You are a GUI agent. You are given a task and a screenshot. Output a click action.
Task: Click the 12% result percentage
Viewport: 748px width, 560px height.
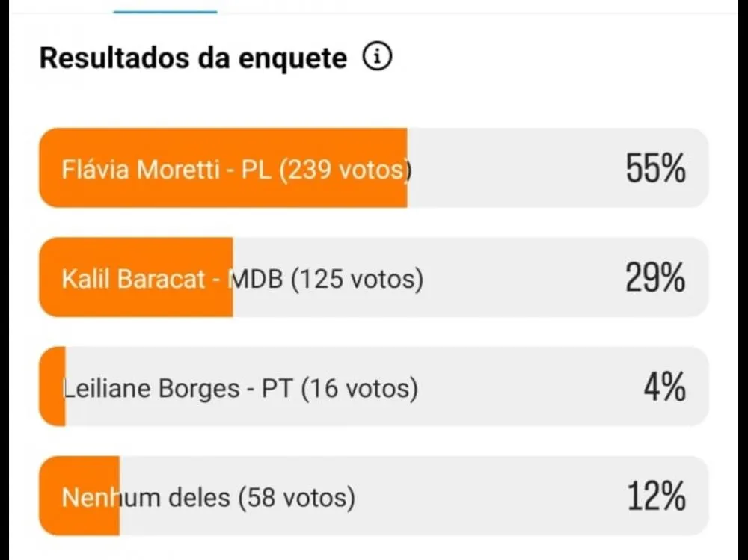656,497
